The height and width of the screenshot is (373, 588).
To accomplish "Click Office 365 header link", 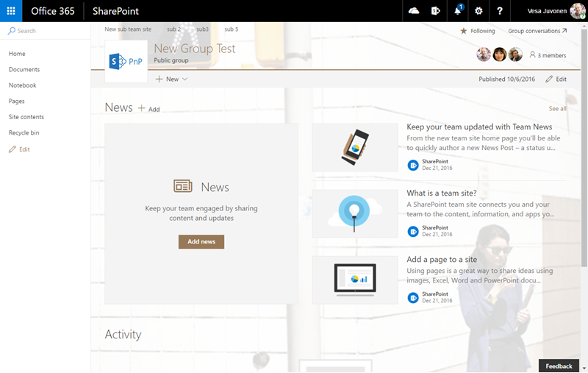I will (53, 11).
